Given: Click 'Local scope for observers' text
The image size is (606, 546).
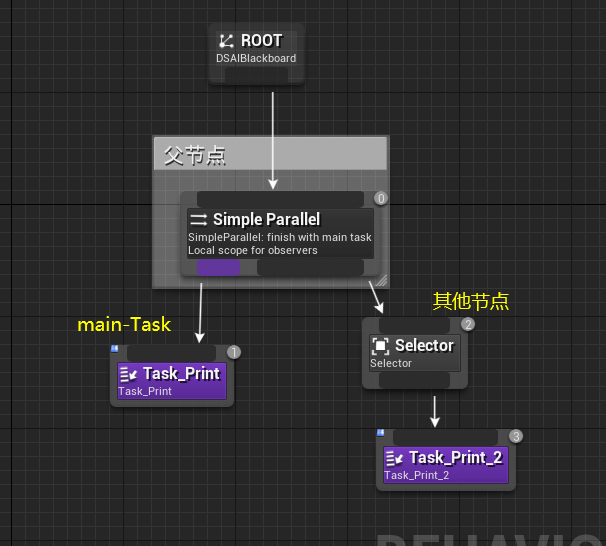Looking at the screenshot, I should coord(253,250).
